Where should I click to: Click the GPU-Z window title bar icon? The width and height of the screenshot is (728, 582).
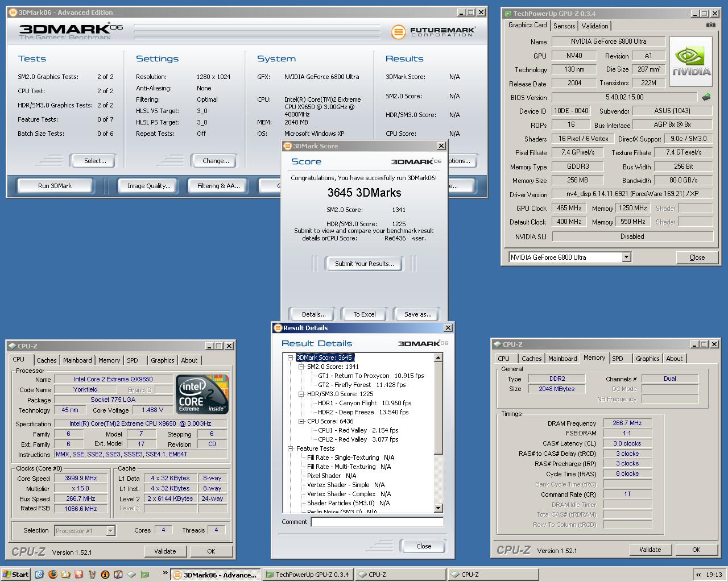pos(507,13)
